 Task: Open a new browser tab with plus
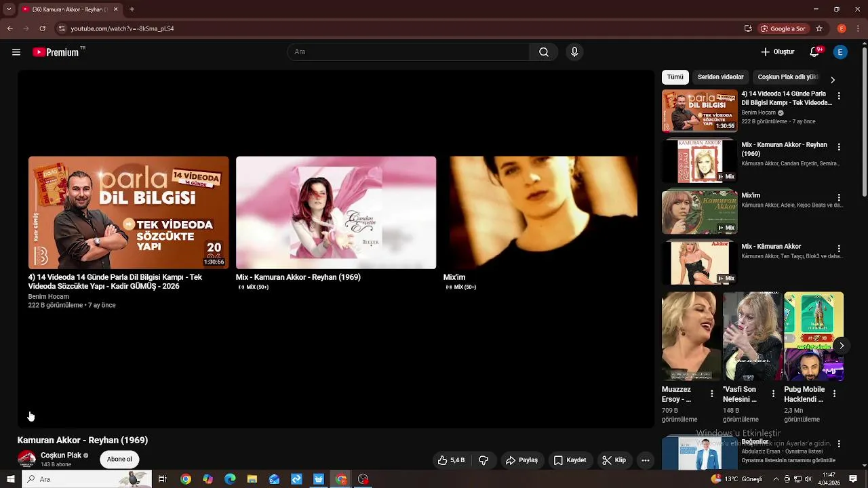(132, 9)
